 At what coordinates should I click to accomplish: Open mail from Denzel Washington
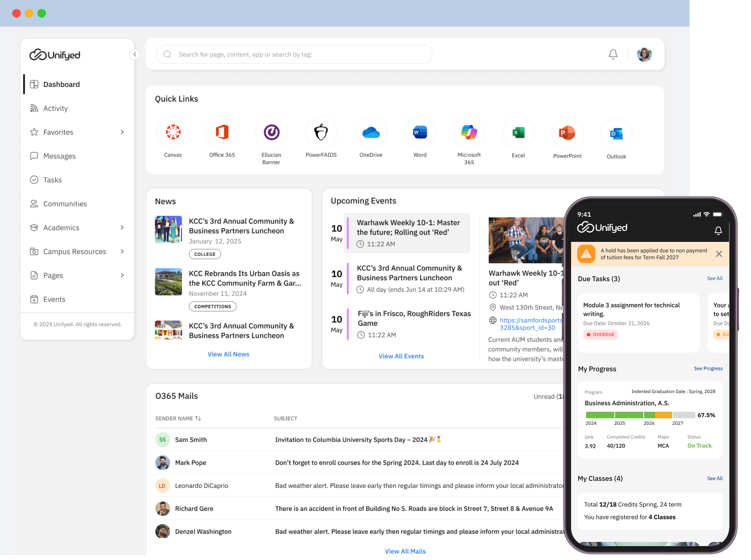tap(359, 532)
